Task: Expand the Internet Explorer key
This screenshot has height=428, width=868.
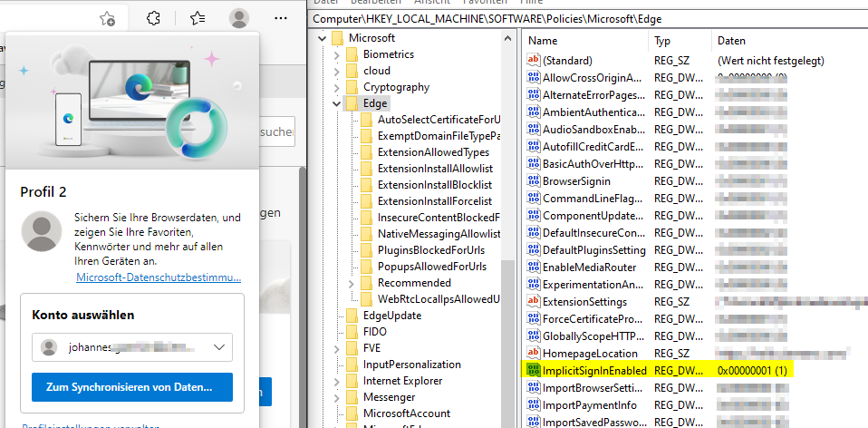Action: click(336, 382)
